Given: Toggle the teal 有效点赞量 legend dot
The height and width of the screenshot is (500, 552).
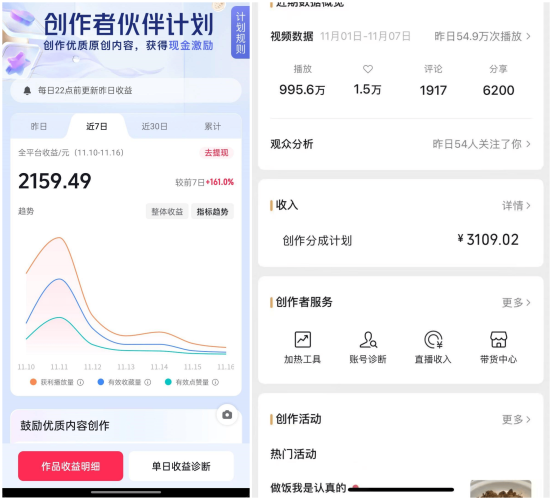Looking at the screenshot, I should [x=168, y=382].
